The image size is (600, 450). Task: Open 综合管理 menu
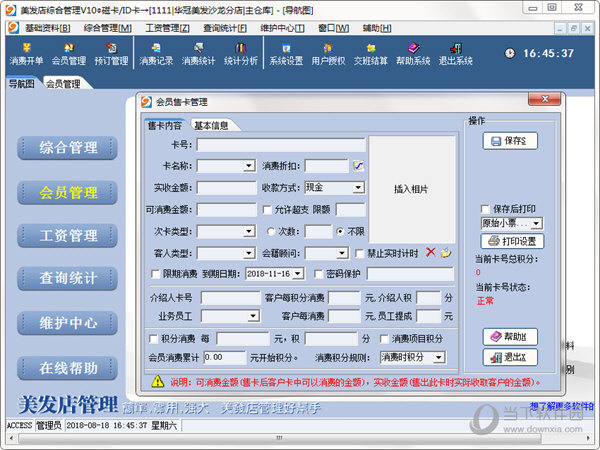[x=108, y=28]
